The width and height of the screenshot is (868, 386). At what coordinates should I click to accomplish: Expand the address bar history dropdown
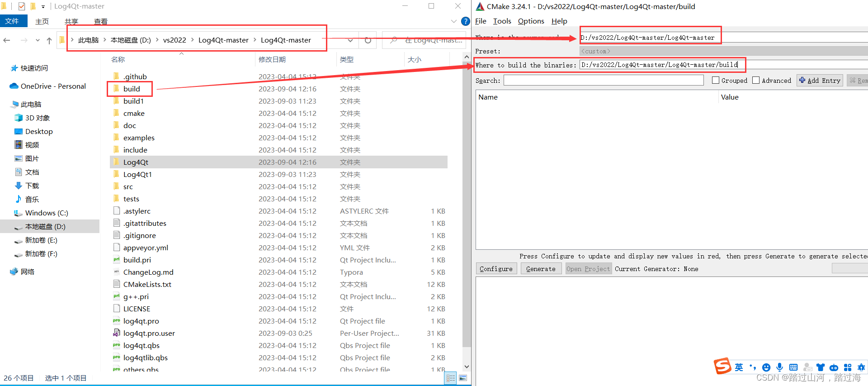coord(350,40)
